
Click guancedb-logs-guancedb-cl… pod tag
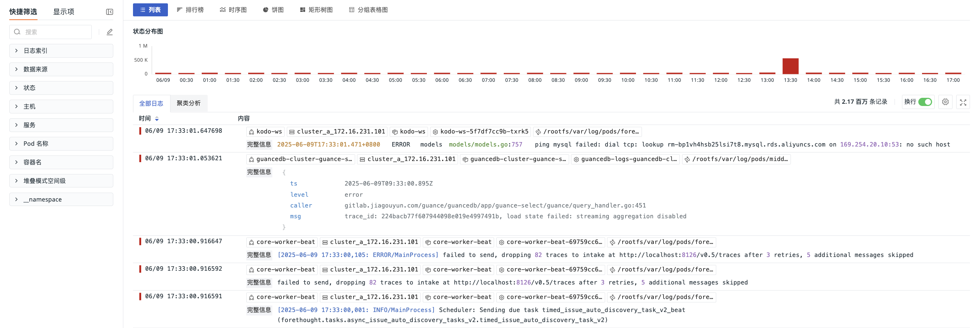click(x=625, y=159)
